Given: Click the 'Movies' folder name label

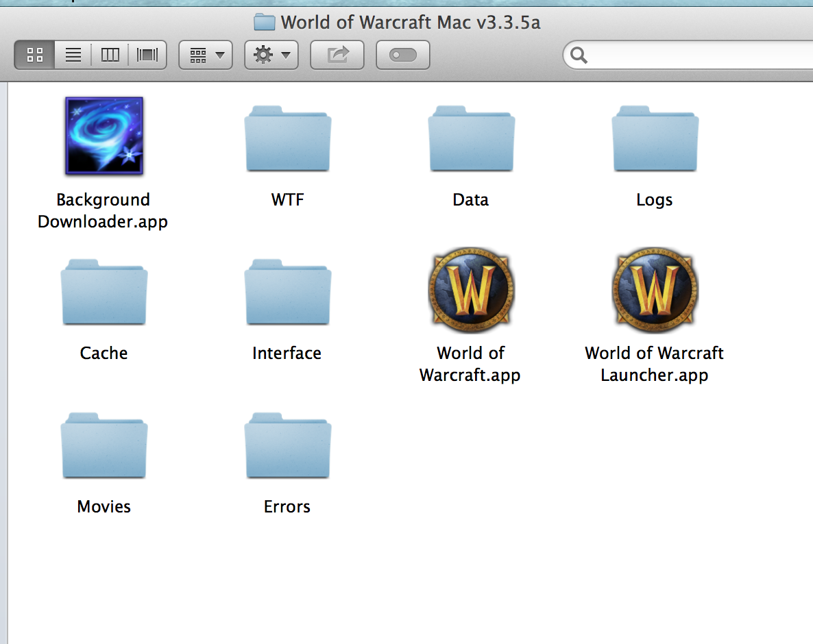Looking at the screenshot, I should coord(104,506).
